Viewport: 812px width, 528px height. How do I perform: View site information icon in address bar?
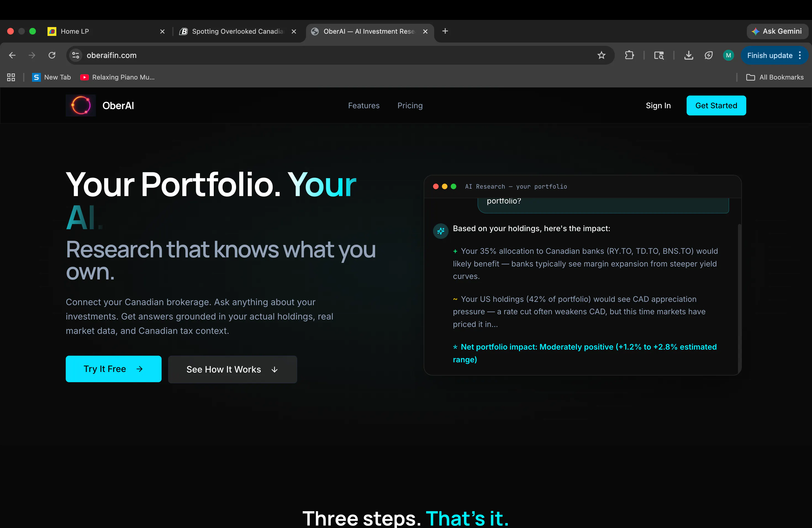click(x=76, y=55)
